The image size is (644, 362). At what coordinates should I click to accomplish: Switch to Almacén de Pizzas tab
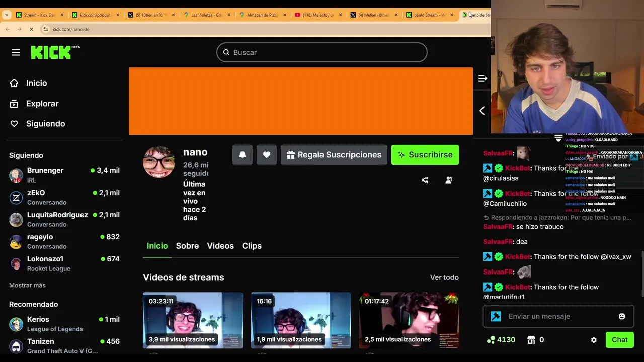click(x=262, y=15)
